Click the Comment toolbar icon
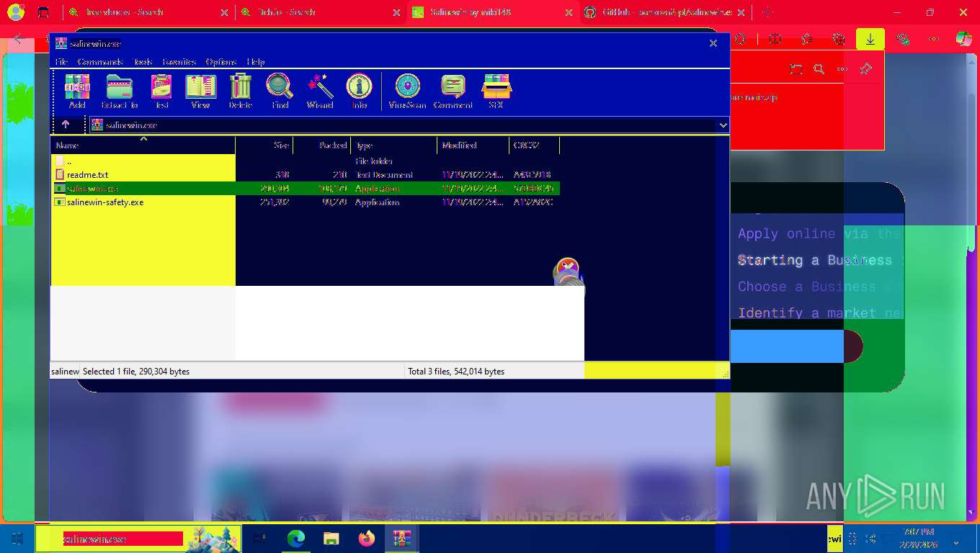Screen dimensions: 980x553 (453, 91)
